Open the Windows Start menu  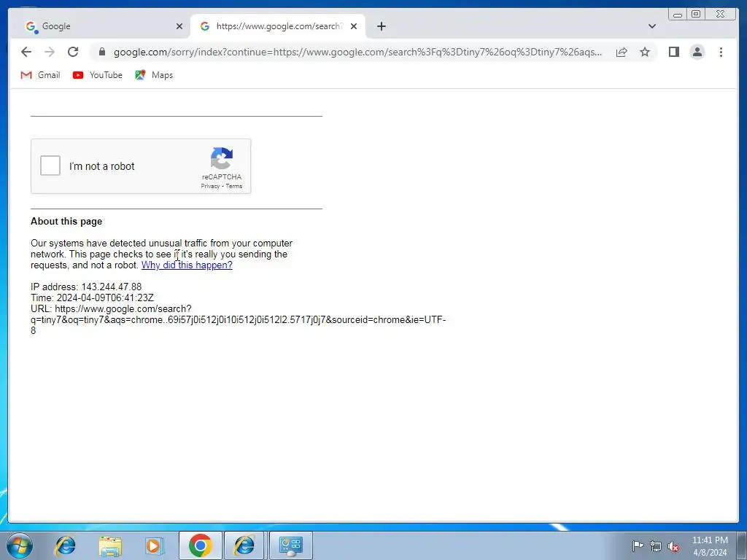tap(20, 545)
